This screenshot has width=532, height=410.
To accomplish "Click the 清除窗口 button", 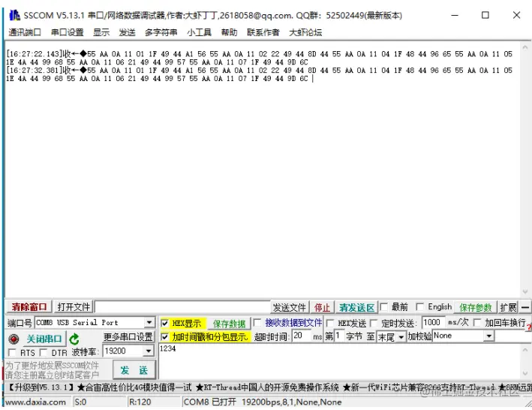I will [29, 307].
